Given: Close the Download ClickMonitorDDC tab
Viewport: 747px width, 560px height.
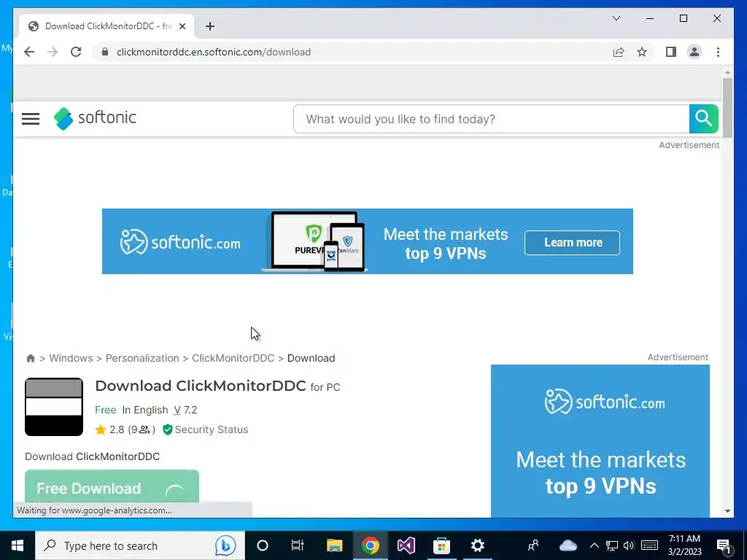Looking at the screenshot, I should tap(182, 26).
